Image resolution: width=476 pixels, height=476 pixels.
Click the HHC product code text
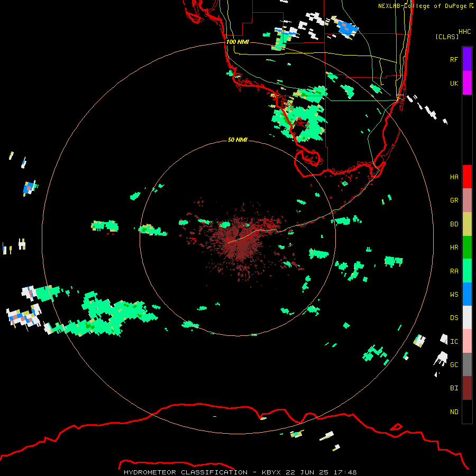464,32
